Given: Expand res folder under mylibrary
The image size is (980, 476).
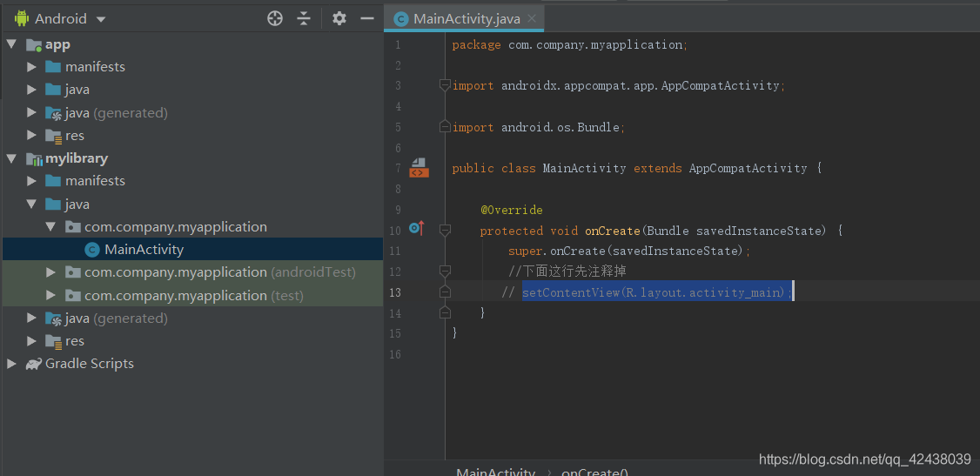Looking at the screenshot, I should (x=31, y=341).
